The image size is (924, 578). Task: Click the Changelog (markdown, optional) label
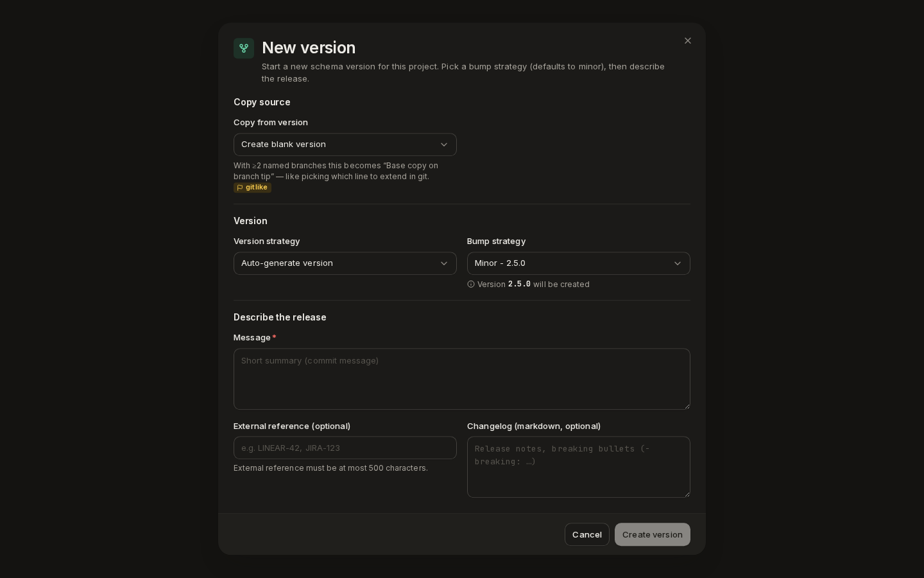pyautogui.click(x=534, y=426)
